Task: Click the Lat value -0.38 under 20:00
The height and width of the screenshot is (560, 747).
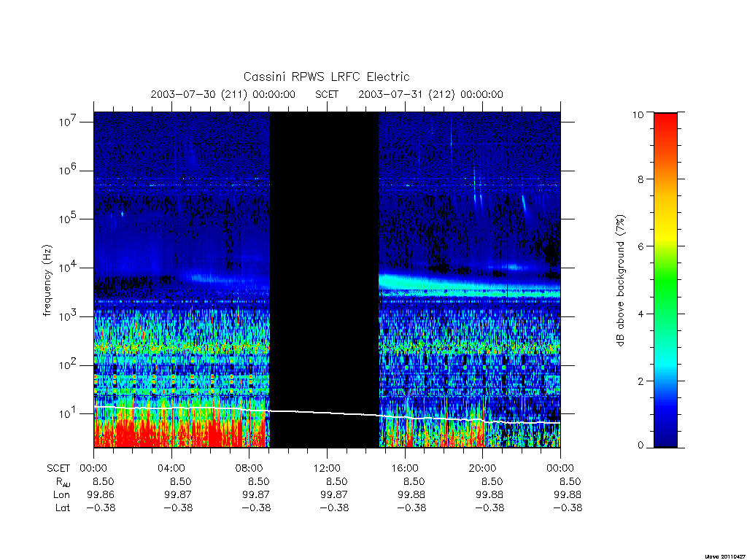Action: pyautogui.click(x=489, y=507)
